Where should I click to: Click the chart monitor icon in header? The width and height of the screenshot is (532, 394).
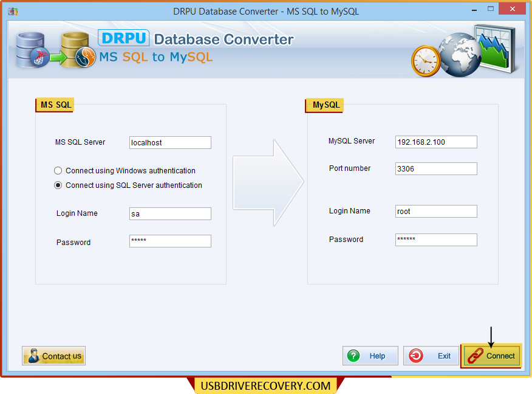[496, 48]
